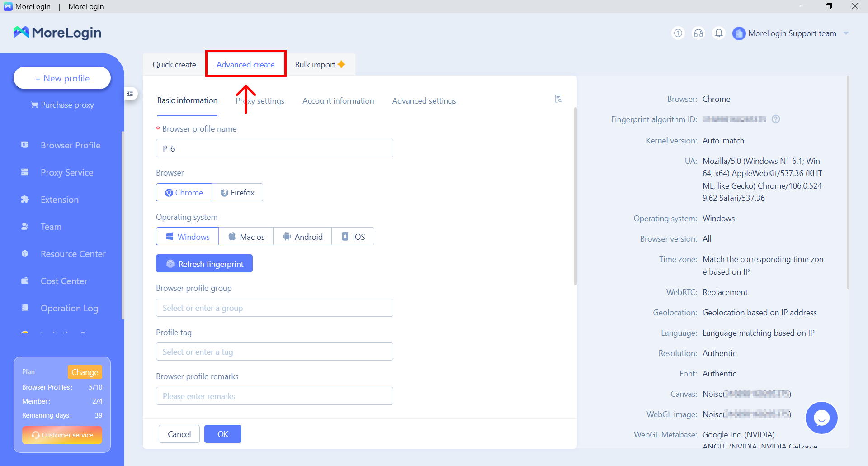Click the Team sidebar icon
The width and height of the screenshot is (868, 466).
click(25, 226)
